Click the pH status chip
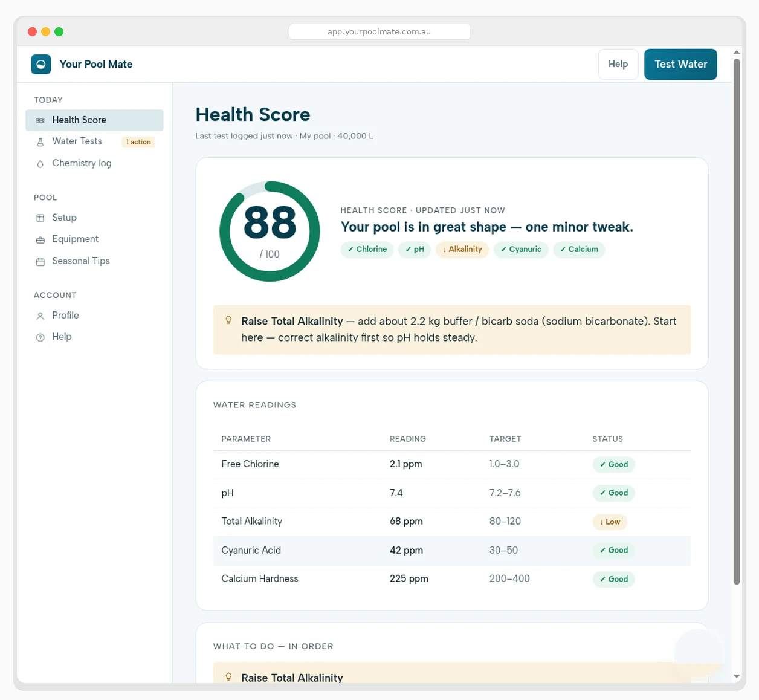This screenshot has height=700, width=759. [x=415, y=250]
